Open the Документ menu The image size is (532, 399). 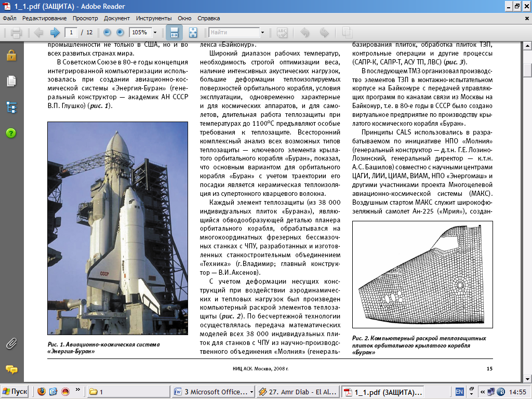[117, 18]
